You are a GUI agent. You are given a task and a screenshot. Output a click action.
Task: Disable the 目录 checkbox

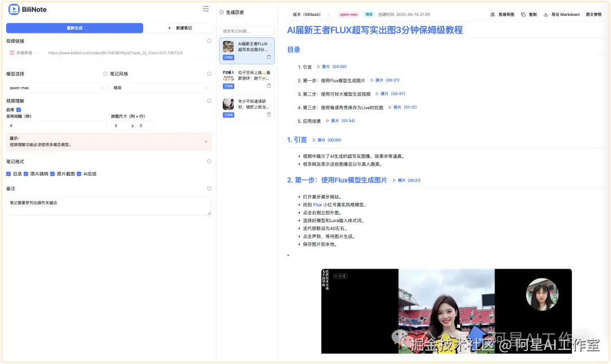click(7, 174)
